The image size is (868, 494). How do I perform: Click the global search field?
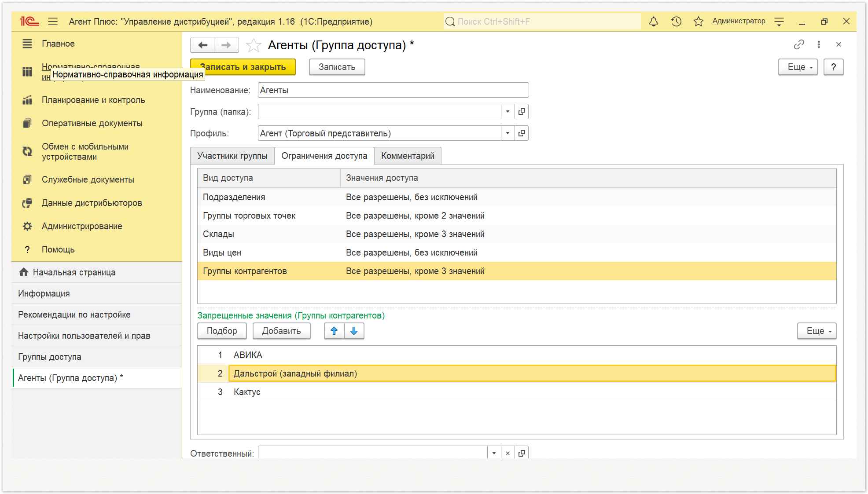point(542,22)
